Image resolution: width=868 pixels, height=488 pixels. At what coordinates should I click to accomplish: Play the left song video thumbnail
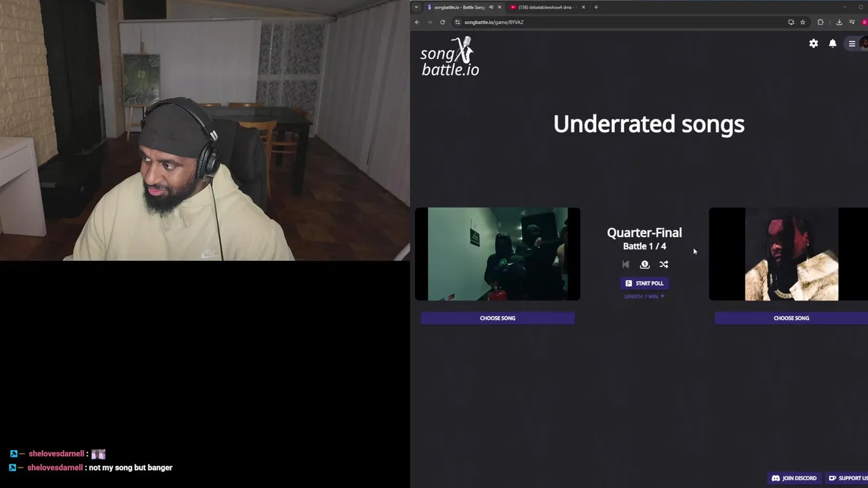(498, 254)
